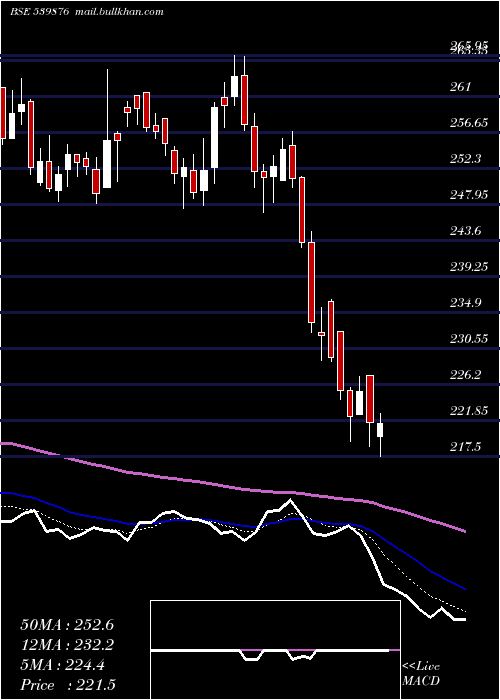Click the highest white candle near 261
The width and height of the screenshot is (500, 700).
pos(234,80)
